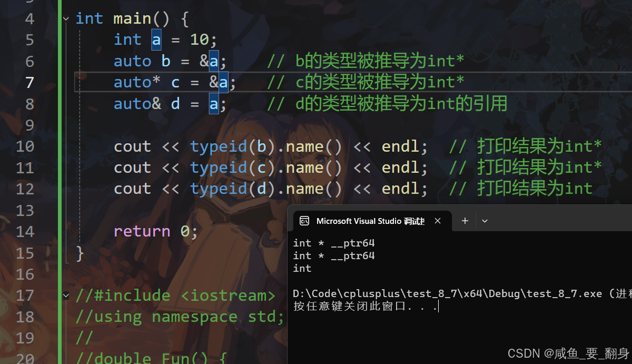
Task: Click variable c in 'auto* c = &a'
Action: 175,83
